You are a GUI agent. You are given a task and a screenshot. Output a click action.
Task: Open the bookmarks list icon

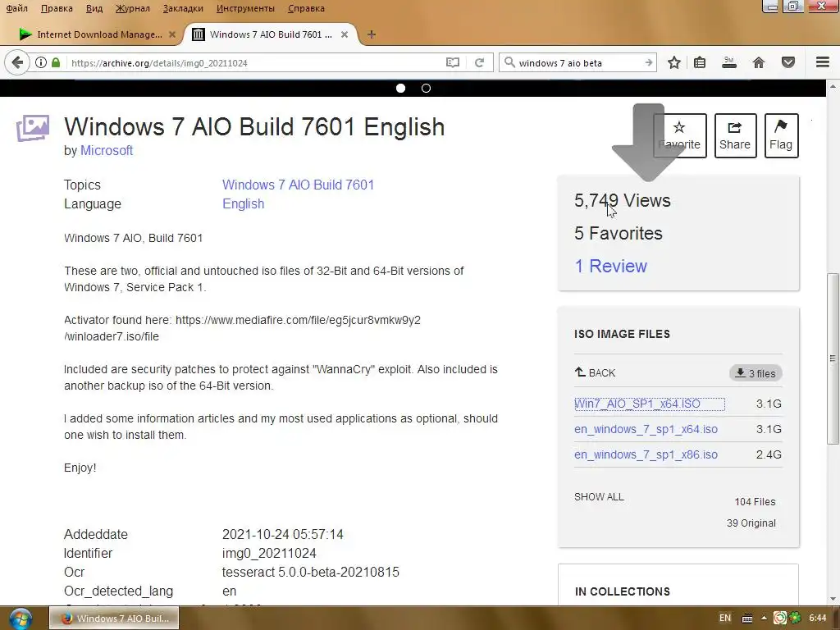coord(700,62)
